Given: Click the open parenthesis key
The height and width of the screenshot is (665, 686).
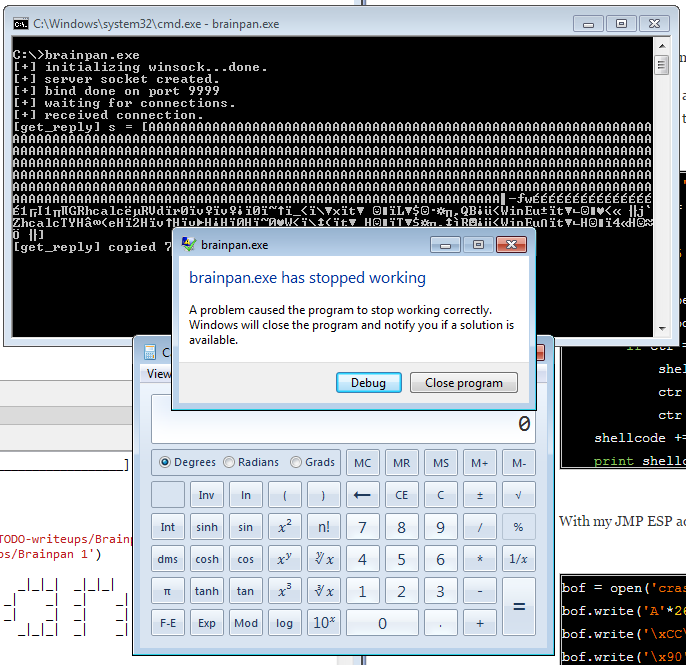Looking at the screenshot, I should [x=284, y=495].
